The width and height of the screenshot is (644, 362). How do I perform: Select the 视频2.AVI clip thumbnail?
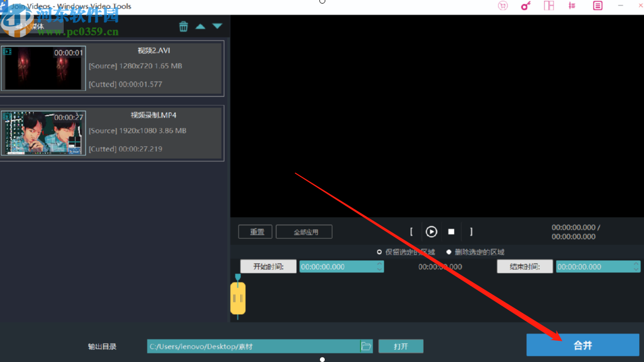tap(43, 68)
